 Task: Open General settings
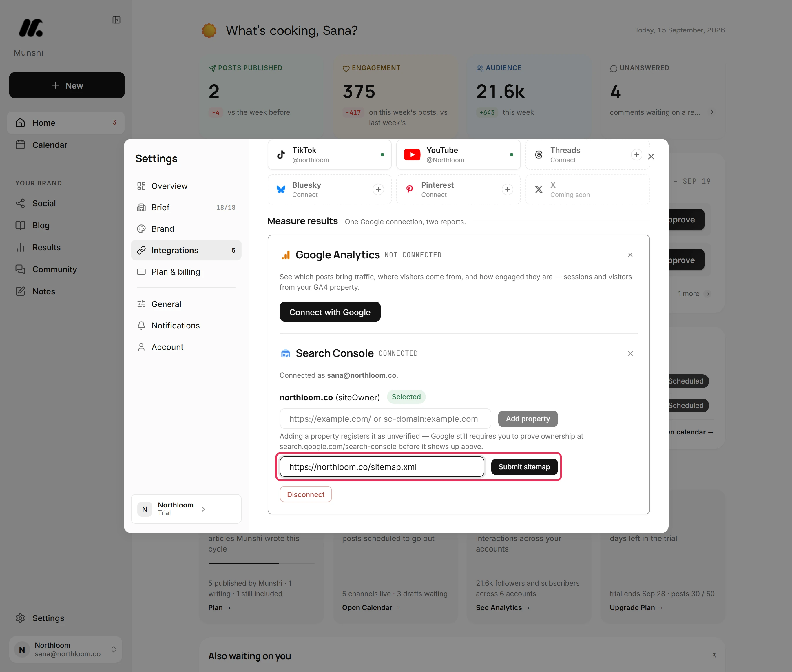pyautogui.click(x=186, y=304)
